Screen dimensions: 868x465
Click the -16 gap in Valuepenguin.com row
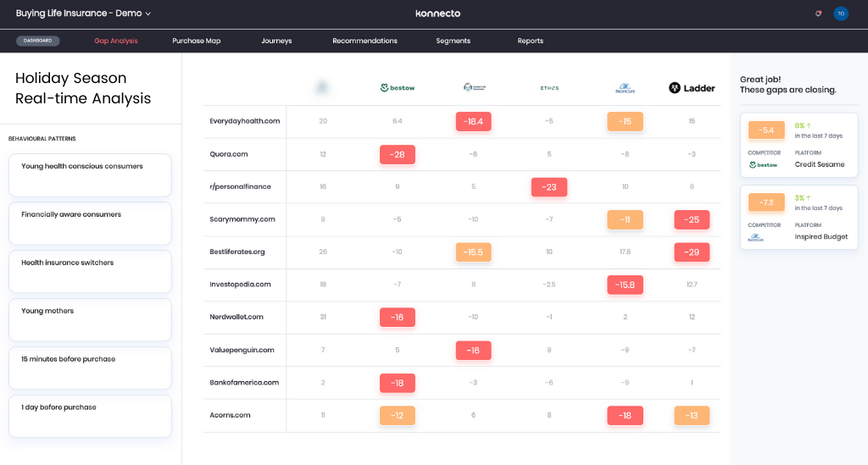(473, 350)
